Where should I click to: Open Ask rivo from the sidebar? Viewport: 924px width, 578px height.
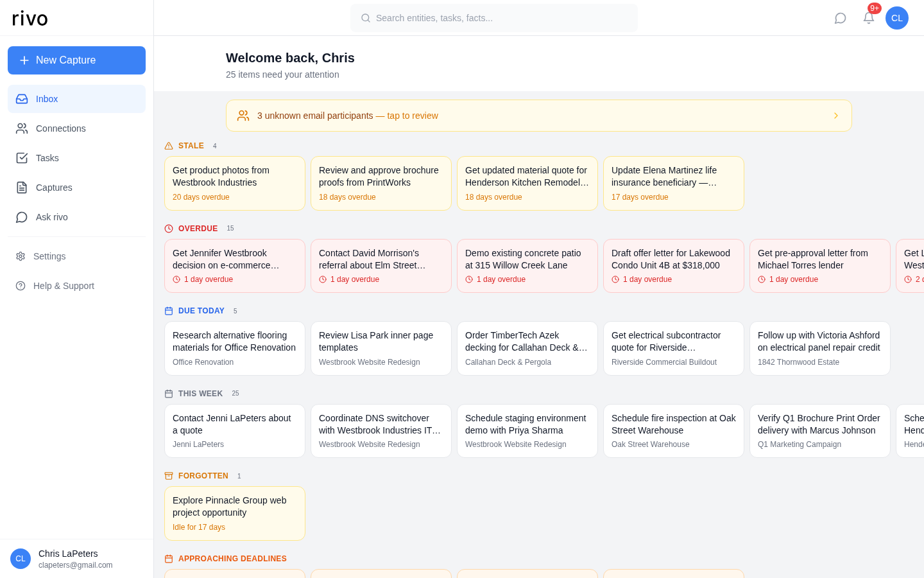22,217
